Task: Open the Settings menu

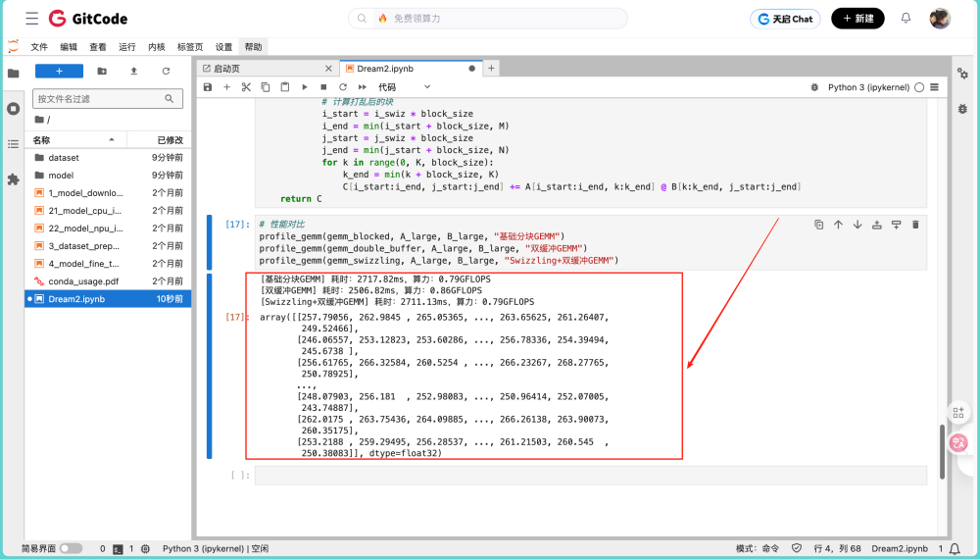Action: [223, 47]
